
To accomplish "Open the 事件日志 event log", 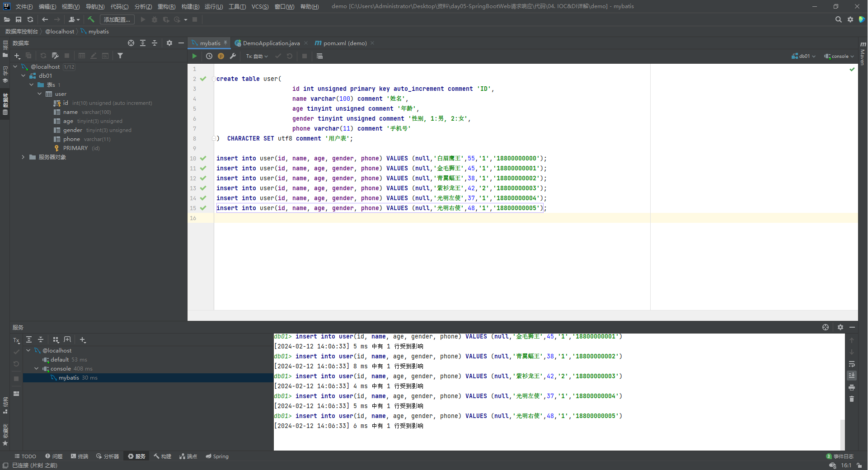I will click(843, 456).
